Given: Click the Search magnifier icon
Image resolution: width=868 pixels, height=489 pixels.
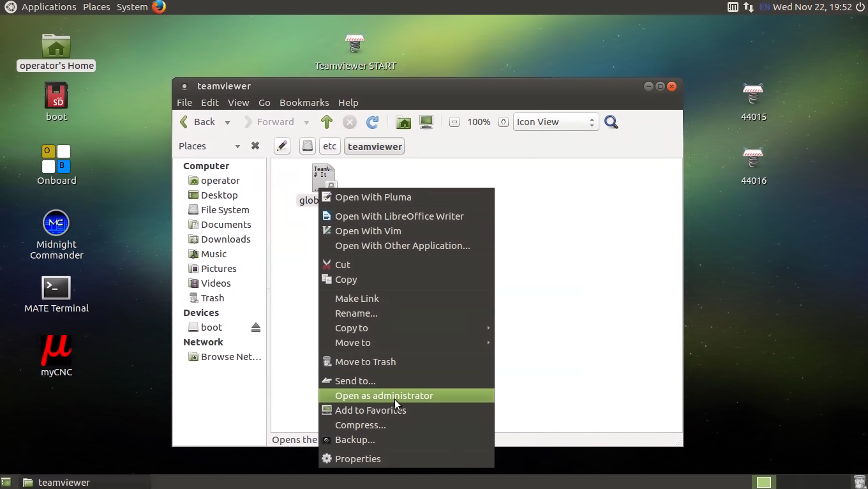Looking at the screenshot, I should pos(611,122).
